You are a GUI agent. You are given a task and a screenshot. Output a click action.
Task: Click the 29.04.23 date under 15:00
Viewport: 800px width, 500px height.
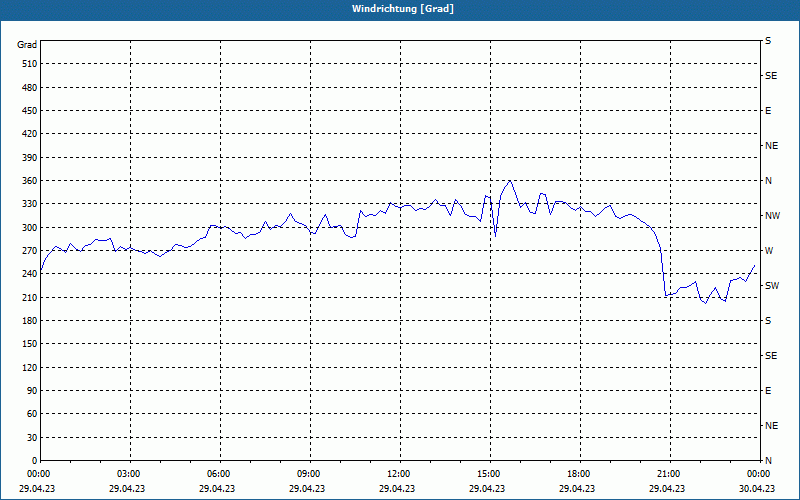[487, 488]
